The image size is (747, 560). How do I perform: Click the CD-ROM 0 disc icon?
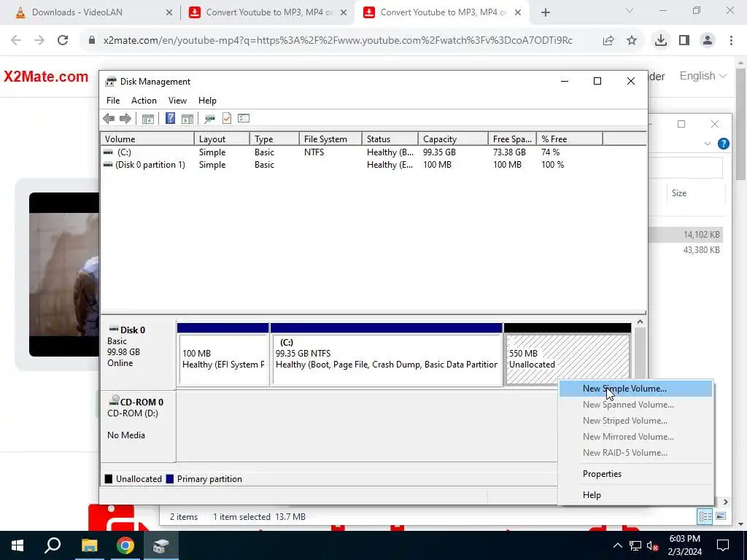point(114,400)
